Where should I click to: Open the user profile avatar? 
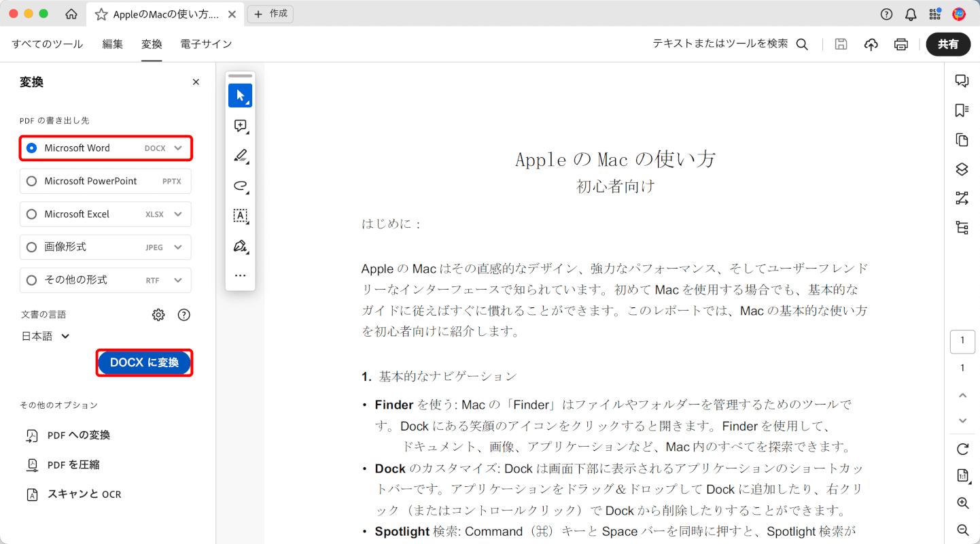(959, 14)
